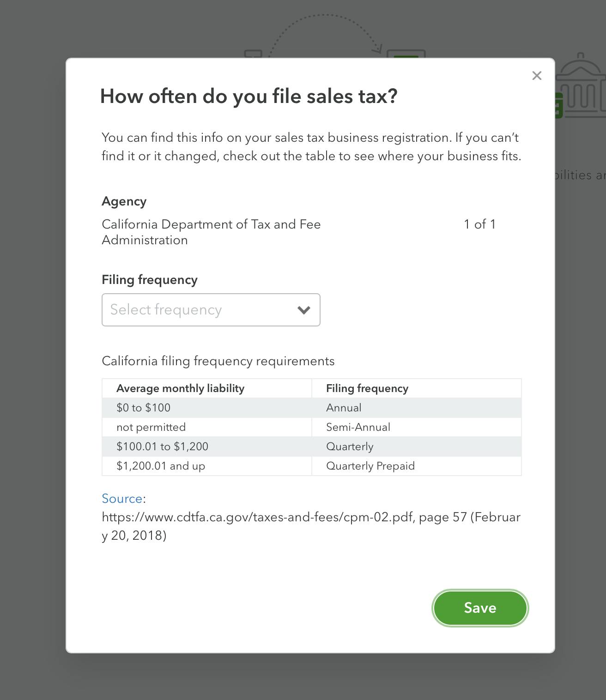Image resolution: width=606 pixels, height=700 pixels.
Task: Click the Save button
Action: click(x=479, y=608)
